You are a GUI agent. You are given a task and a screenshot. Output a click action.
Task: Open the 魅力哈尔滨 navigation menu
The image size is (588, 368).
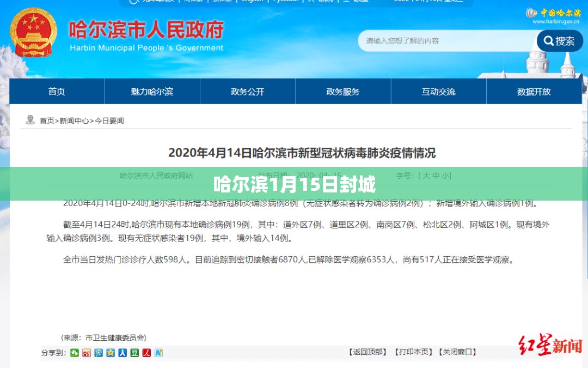click(x=152, y=91)
